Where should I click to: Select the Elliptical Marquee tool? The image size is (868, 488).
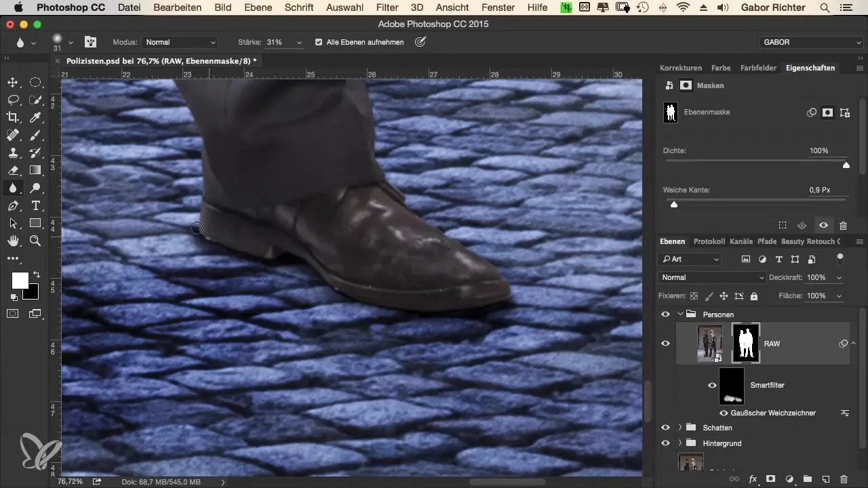[35, 83]
